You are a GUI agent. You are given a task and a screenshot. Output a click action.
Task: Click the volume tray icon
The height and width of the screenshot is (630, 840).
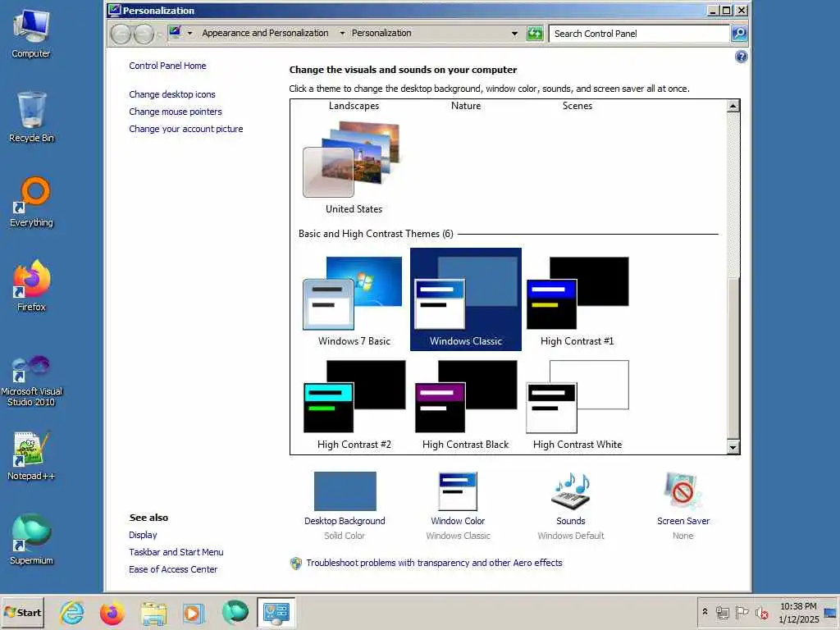[x=761, y=612]
